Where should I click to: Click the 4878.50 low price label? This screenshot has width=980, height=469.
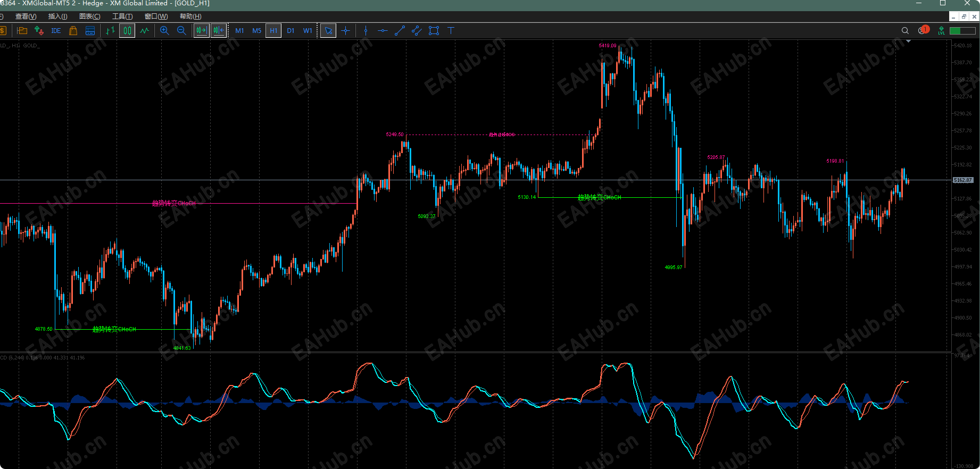(x=44, y=329)
